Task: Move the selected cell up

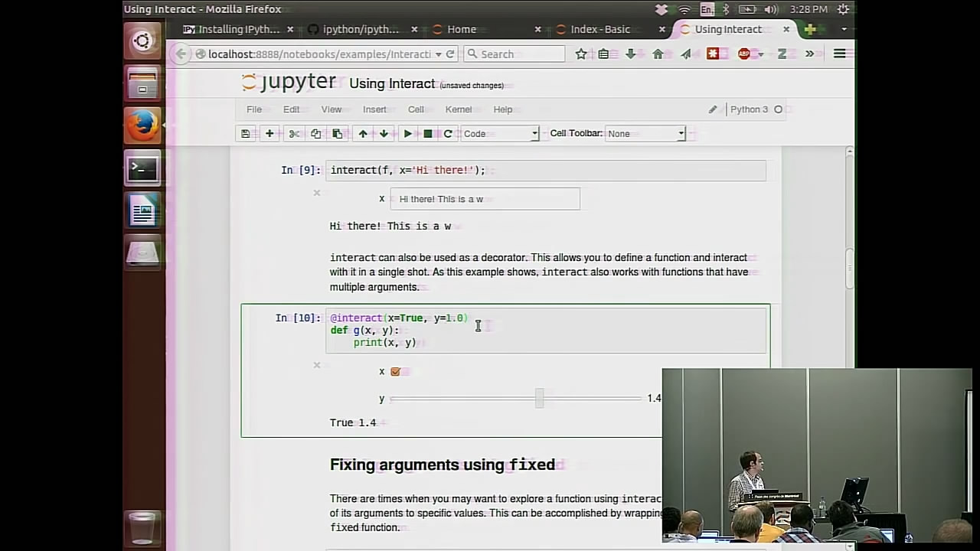Action: [363, 134]
